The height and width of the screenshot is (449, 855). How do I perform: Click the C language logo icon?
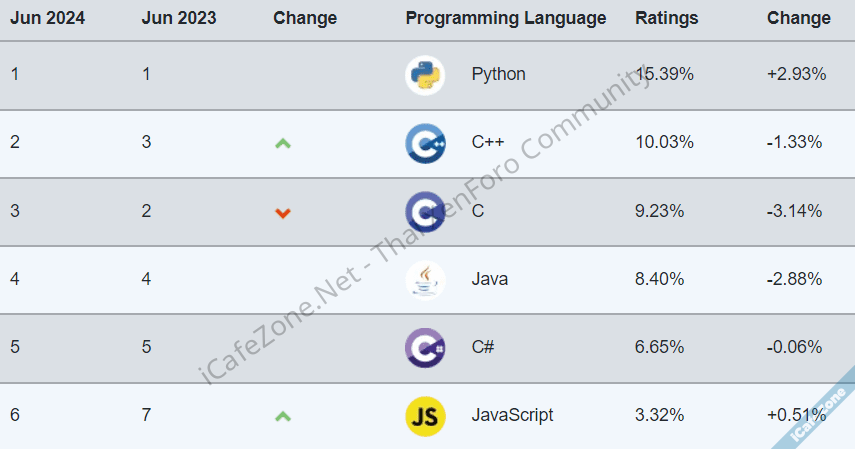point(425,211)
